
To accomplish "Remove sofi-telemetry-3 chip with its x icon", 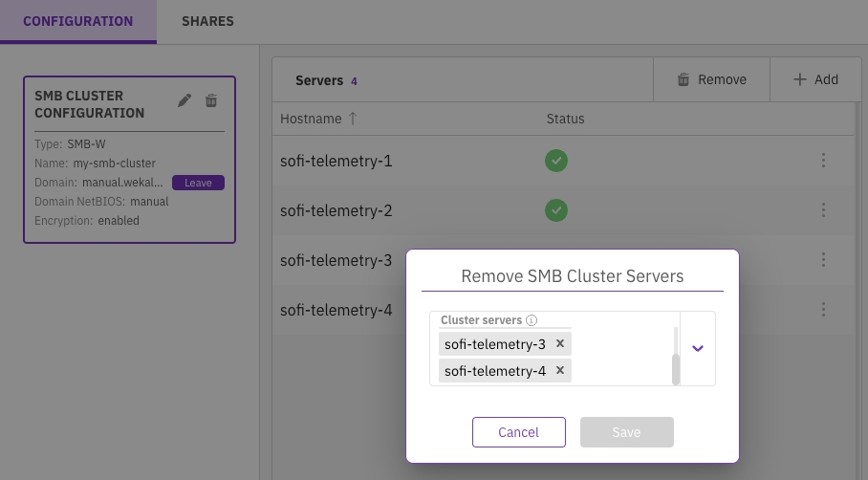I will (x=560, y=343).
